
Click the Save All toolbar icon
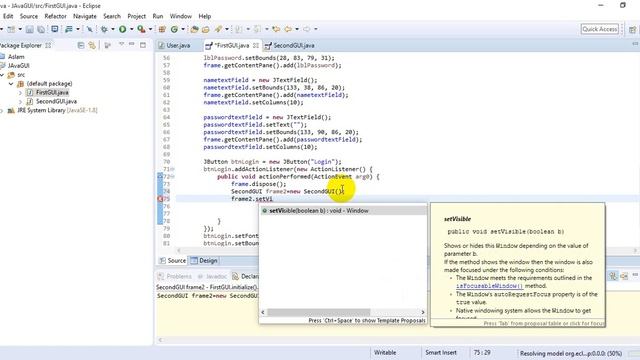pyautogui.click(x=41, y=29)
